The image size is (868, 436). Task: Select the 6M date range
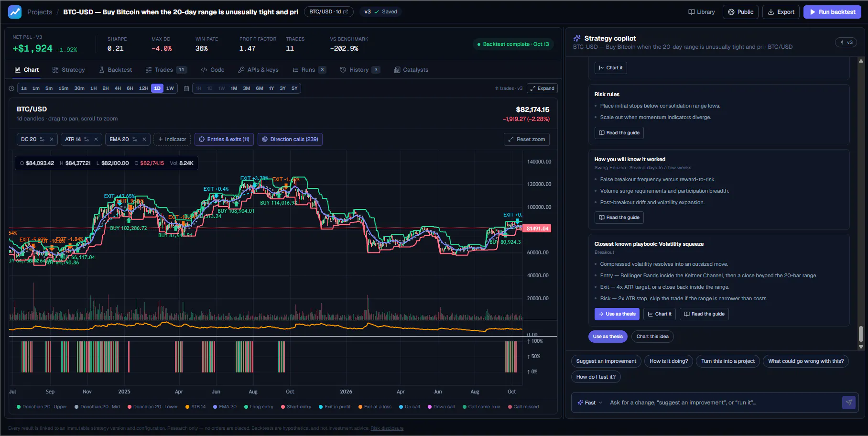coord(260,88)
